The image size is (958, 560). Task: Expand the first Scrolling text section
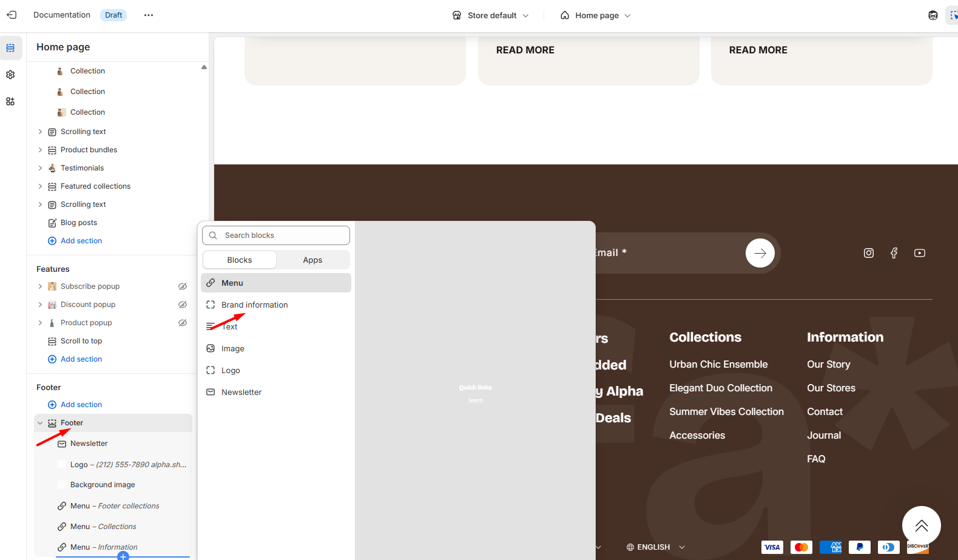40,132
